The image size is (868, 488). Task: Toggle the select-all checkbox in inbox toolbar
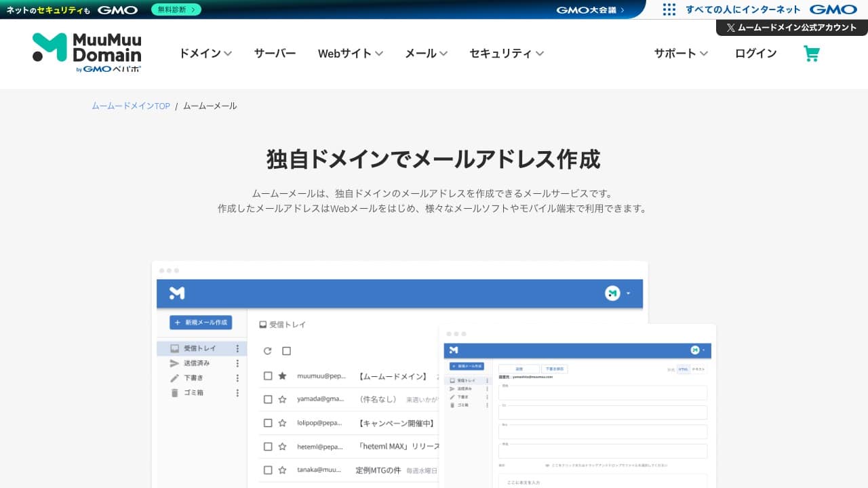286,351
